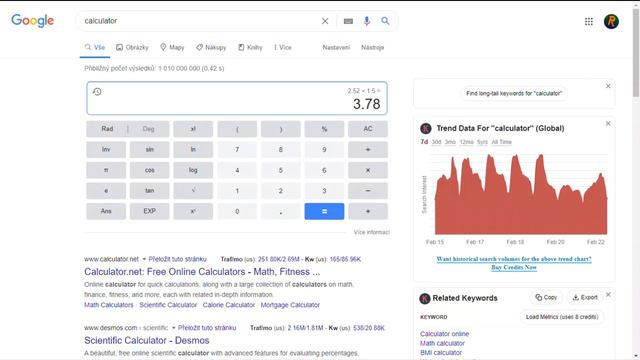Click the magnifier search icon
The height and width of the screenshot is (360, 640).
(x=385, y=21)
